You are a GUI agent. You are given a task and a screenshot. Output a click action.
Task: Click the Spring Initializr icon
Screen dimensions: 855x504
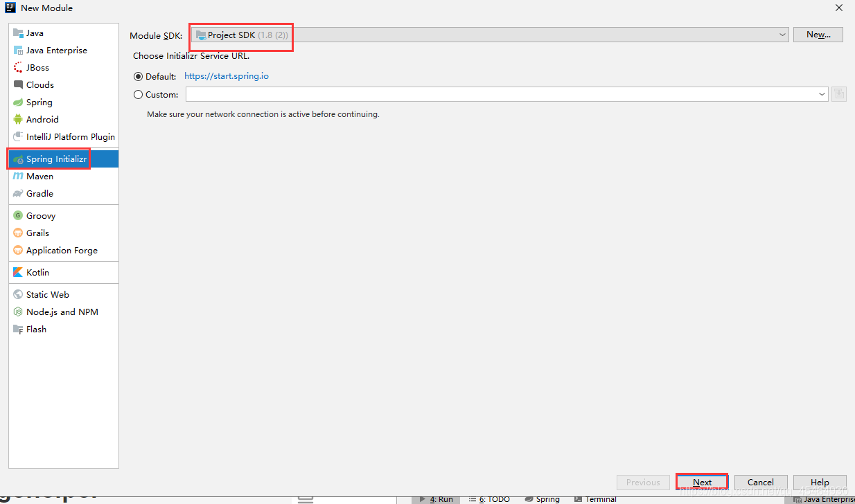click(x=18, y=159)
